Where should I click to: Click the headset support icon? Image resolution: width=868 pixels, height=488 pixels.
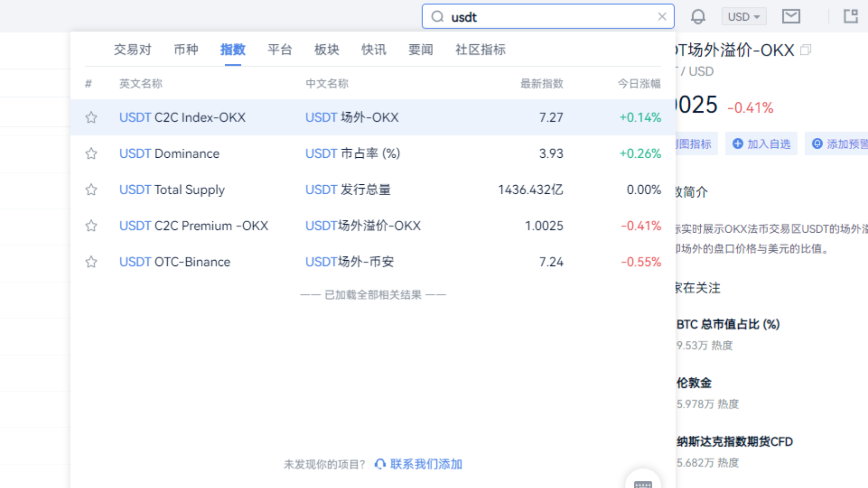[380, 464]
